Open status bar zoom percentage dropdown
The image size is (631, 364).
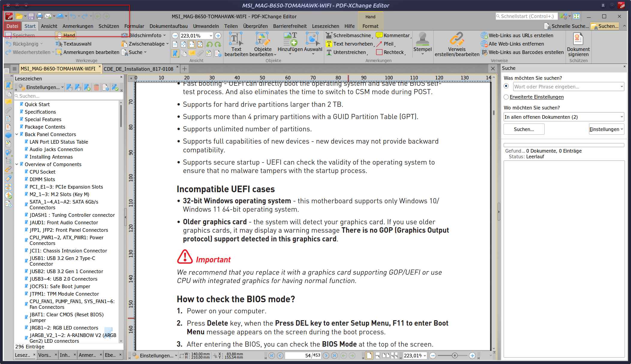click(x=425, y=356)
